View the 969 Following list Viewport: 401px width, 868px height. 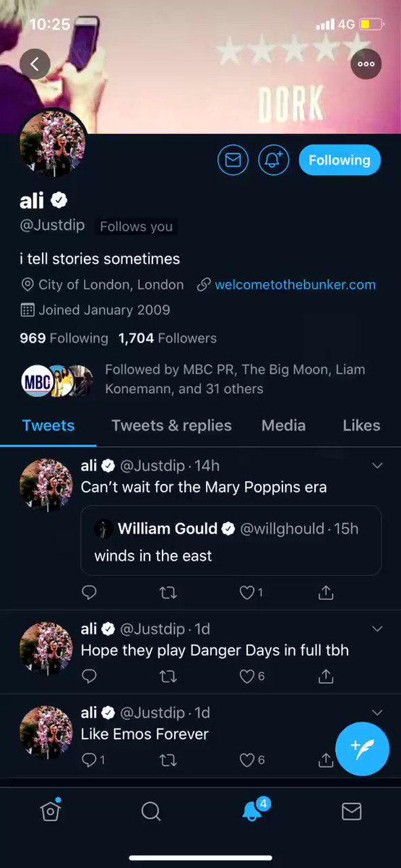64,338
